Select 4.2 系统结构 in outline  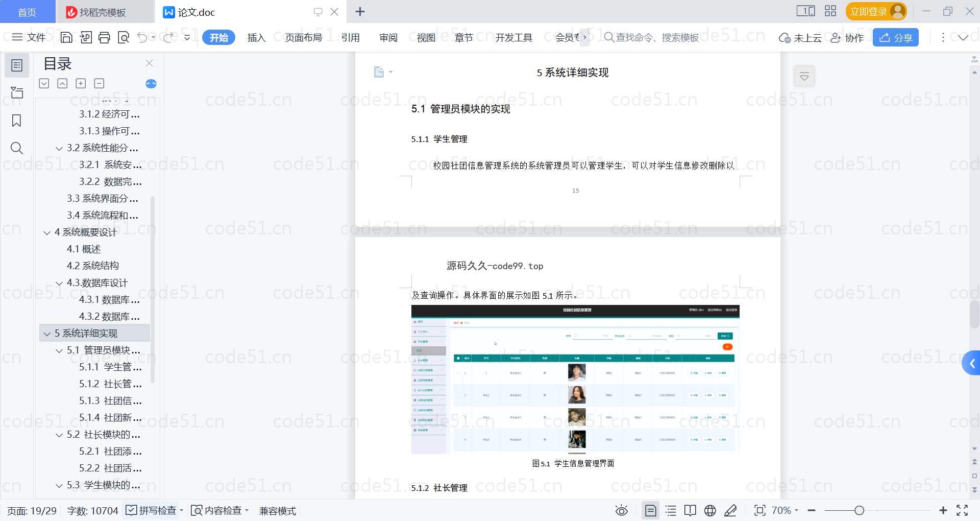(x=93, y=266)
